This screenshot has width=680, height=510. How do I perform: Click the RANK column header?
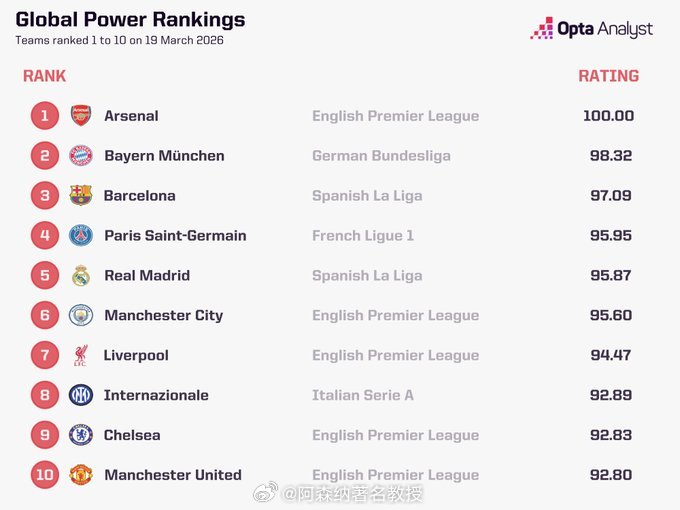(44, 76)
